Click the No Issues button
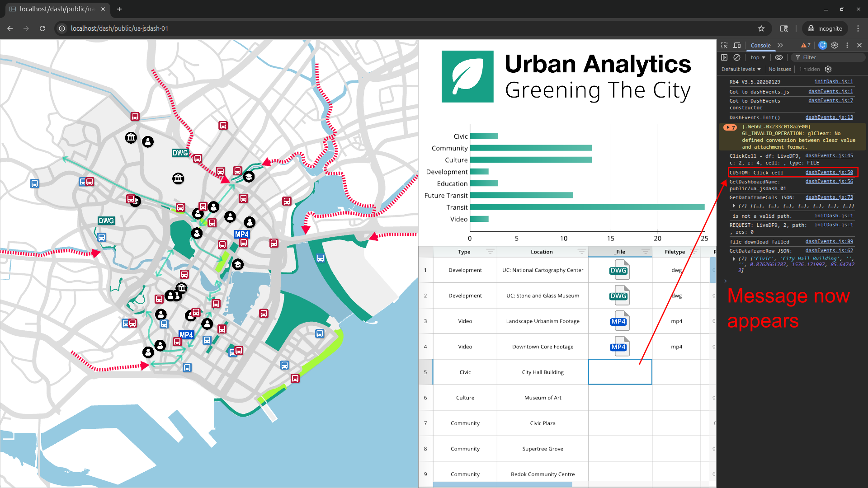This screenshot has height=488, width=868. point(780,69)
